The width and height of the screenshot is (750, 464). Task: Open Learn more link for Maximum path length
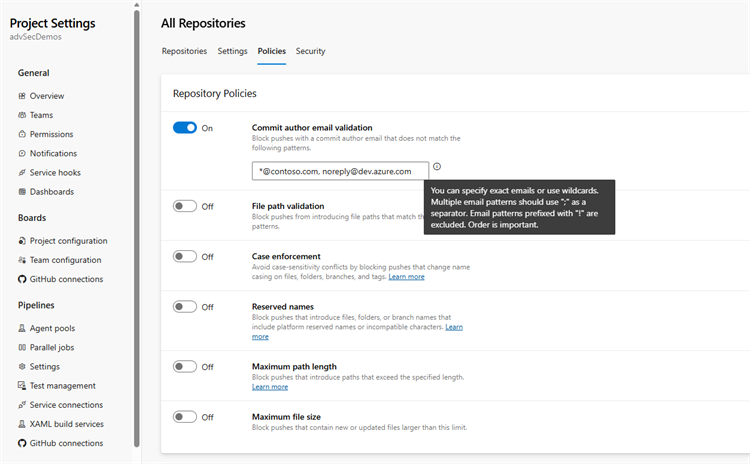tap(270, 387)
